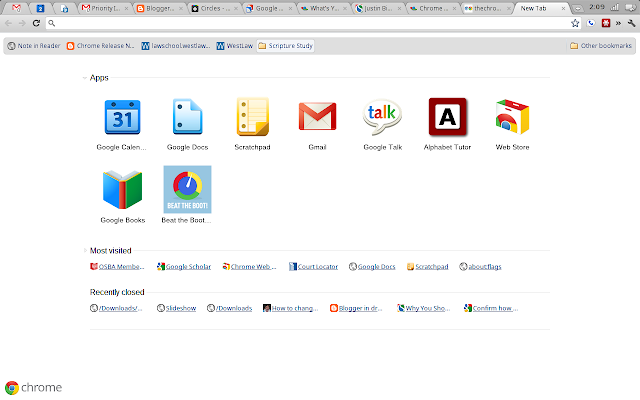Click the battery status icon
640x400 pixels.
(x=631, y=7)
